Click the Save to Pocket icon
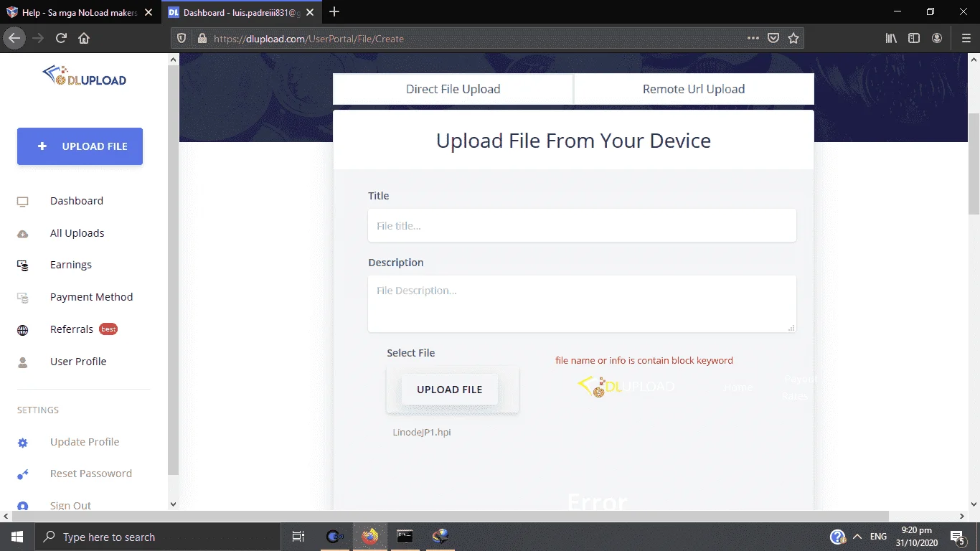Viewport: 980px width, 551px height. pyautogui.click(x=773, y=39)
